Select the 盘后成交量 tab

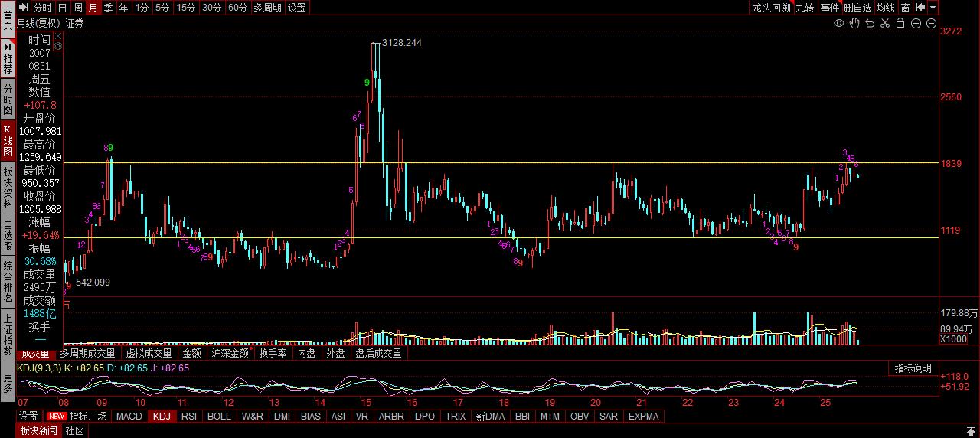[378, 354]
